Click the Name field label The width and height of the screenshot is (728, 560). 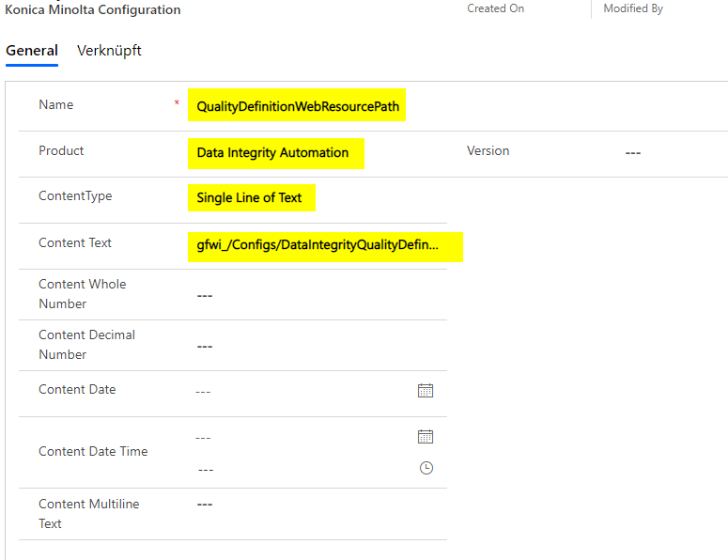(x=55, y=104)
